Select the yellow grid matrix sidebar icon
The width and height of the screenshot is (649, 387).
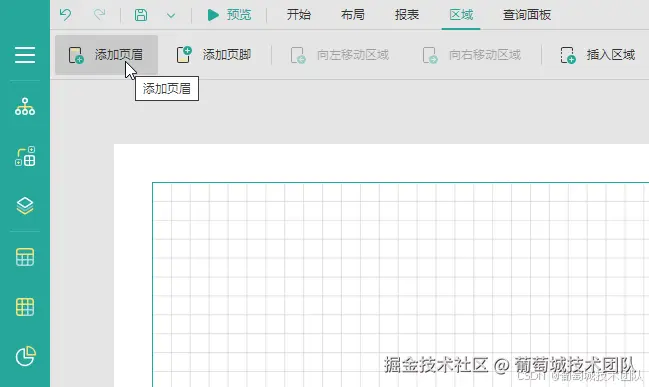tap(25, 307)
